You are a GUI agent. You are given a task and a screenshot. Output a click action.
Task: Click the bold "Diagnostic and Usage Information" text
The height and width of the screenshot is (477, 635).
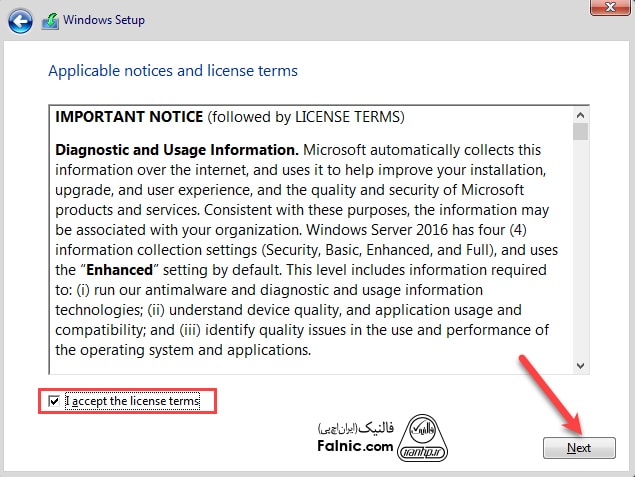pos(164,149)
